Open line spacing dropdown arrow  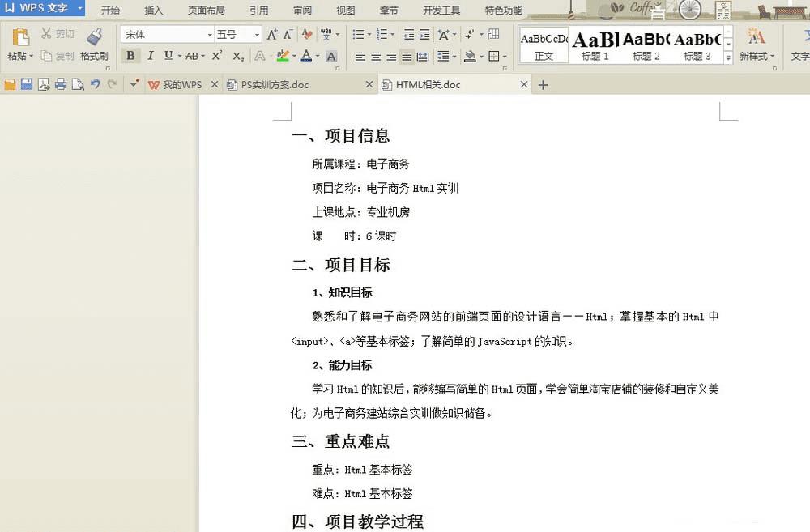coord(454,57)
